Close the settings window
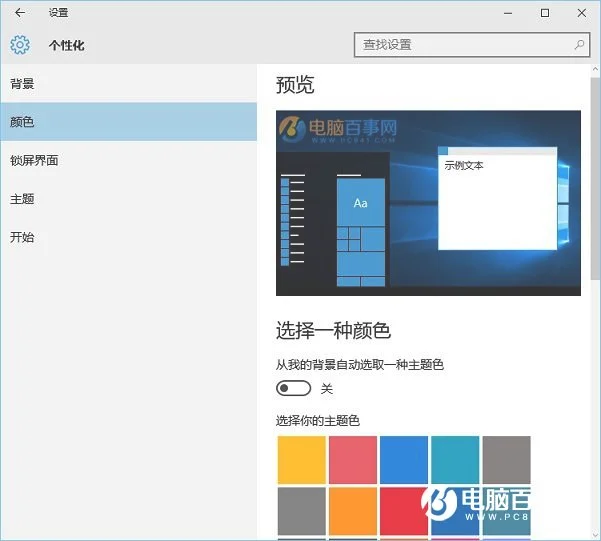Image resolution: width=601 pixels, height=541 pixels. tap(581, 13)
